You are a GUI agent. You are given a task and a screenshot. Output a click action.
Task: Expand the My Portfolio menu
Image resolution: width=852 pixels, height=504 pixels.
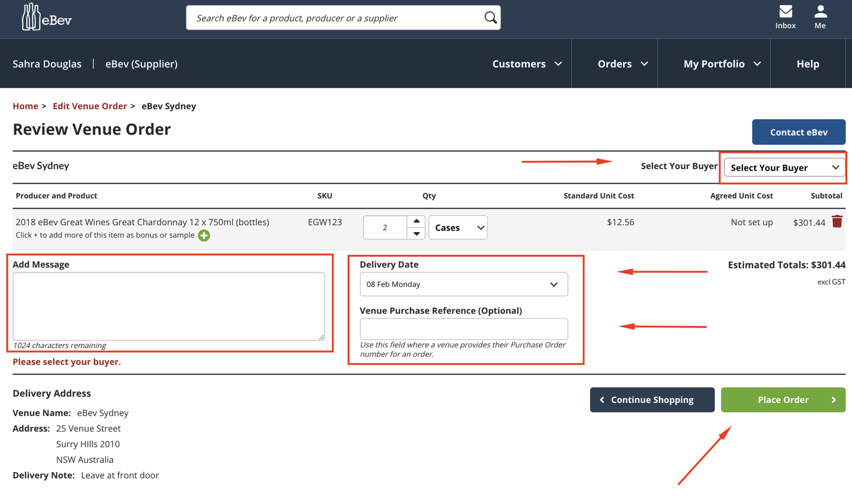pyautogui.click(x=722, y=64)
